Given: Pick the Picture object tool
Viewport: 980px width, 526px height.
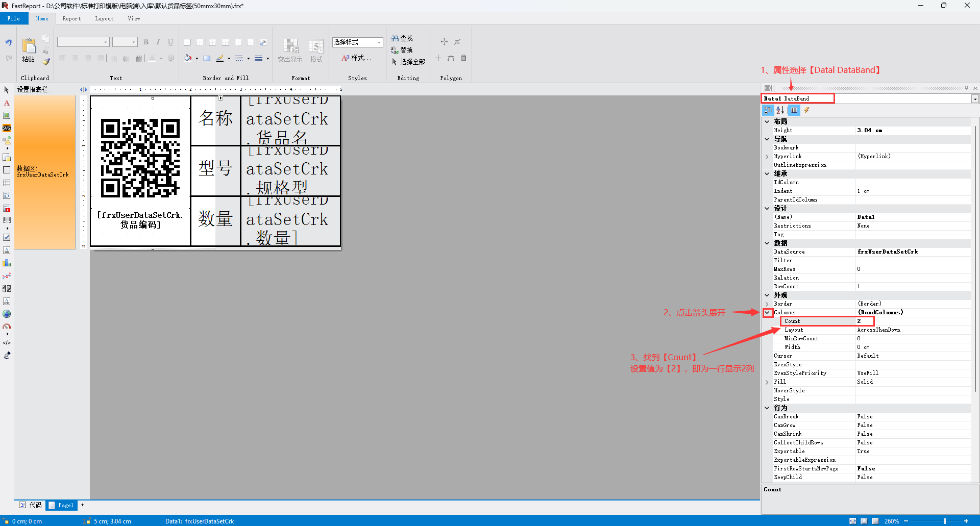Looking at the screenshot, I should coord(7,115).
